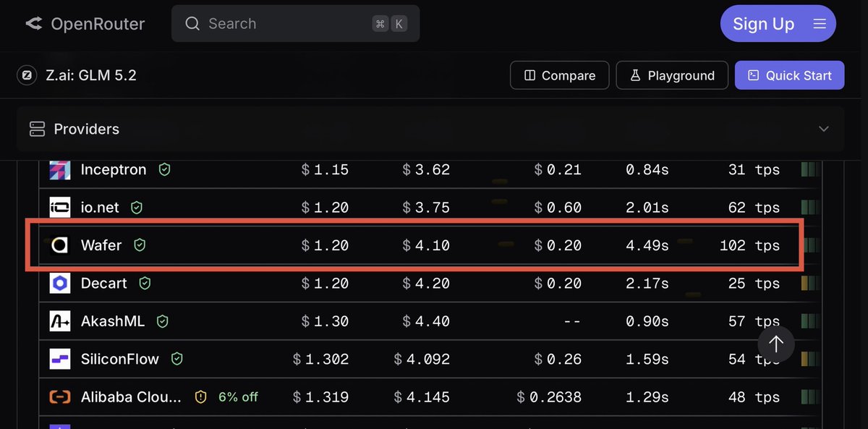Screen dimensions: 868x429
Task: Click the shield badge next to Wafer
Action: tap(140, 245)
